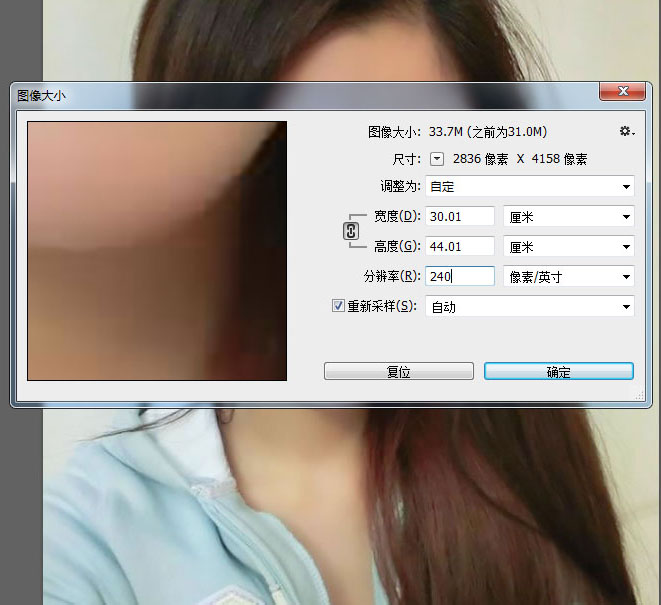The width and height of the screenshot is (661, 605).
Task: Open the height unit 厘米 dropdown
Action: click(569, 247)
